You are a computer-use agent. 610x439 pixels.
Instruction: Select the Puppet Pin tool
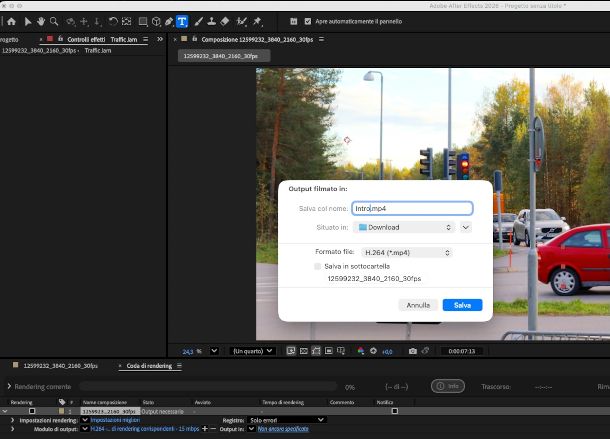257,21
